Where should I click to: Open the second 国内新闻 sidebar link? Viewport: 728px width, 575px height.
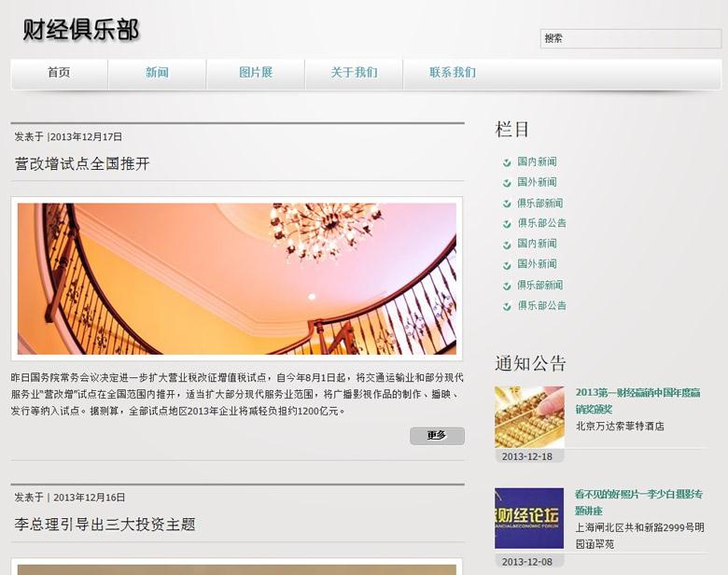[537, 244]
